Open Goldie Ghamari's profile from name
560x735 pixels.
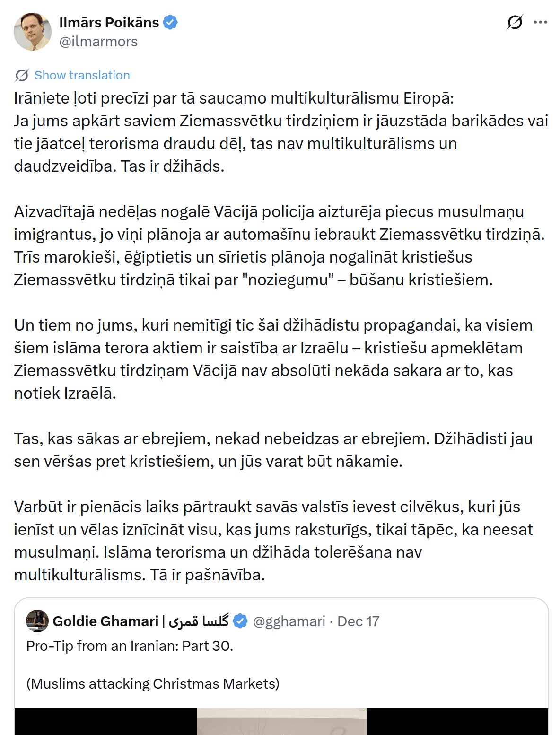[x=105, y=621]
